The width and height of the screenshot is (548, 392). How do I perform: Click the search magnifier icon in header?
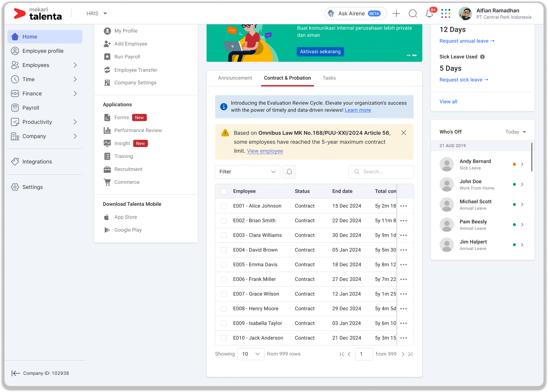click(412, 14)
